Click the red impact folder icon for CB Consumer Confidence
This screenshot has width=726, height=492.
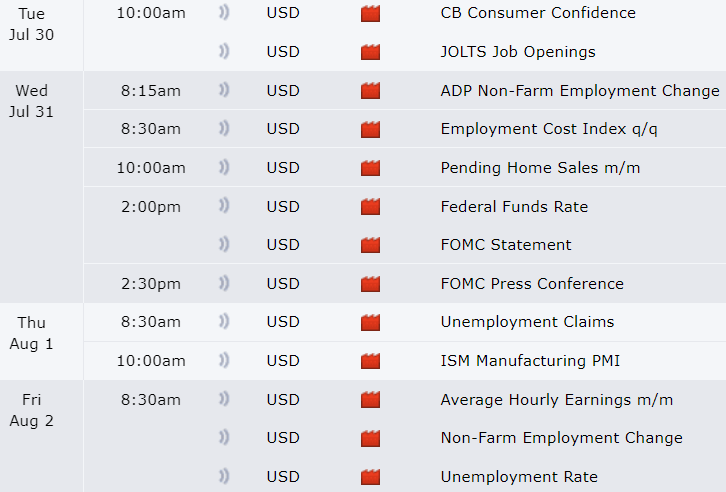tap(371, 14)
